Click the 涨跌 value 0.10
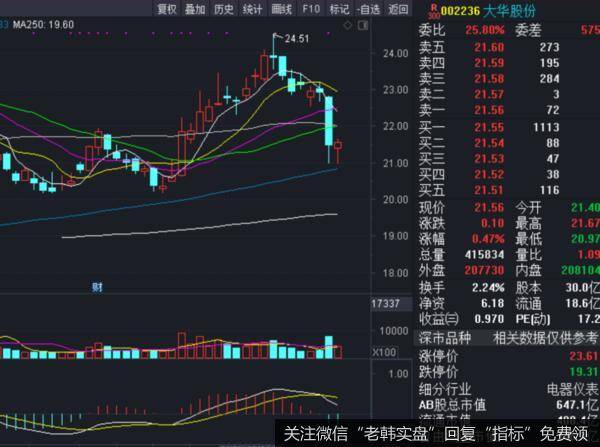 [x=492, y=223]
